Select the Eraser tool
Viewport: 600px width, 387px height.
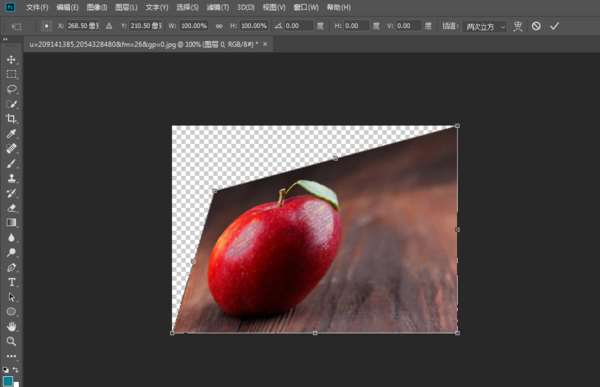pos(11,208)
